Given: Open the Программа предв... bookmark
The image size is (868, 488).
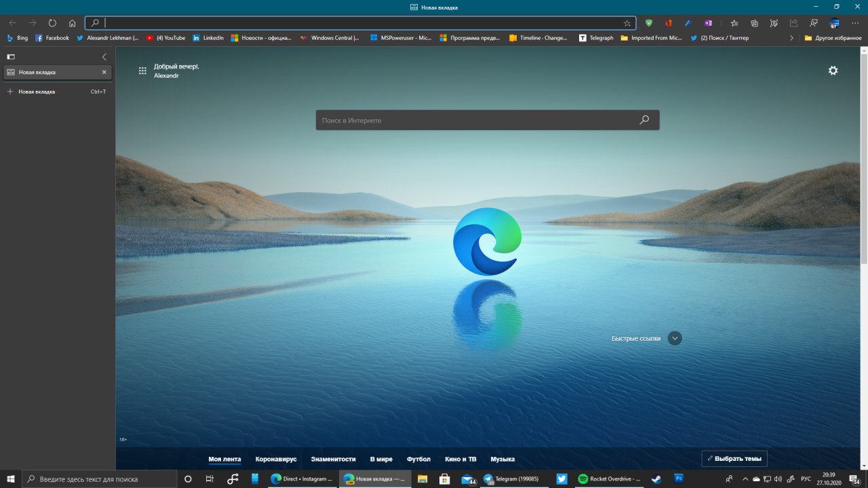Looking at the screenshot, I should coord(471,38).
